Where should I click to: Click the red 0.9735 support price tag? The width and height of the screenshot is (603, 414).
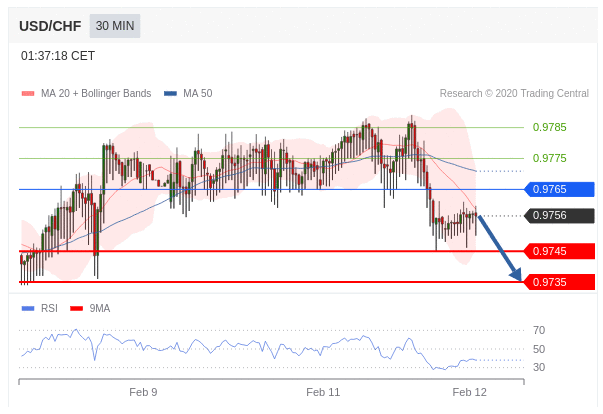(x=560, y=282)
